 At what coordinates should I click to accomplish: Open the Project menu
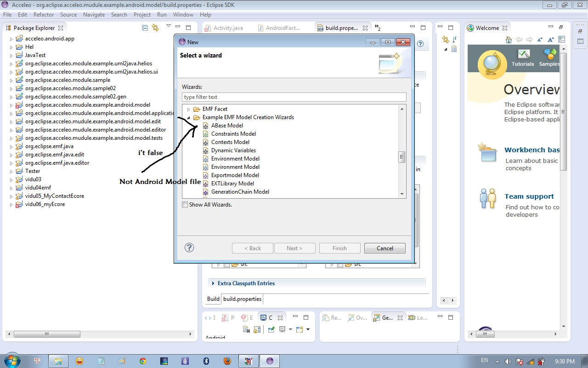tap(142, 15)
